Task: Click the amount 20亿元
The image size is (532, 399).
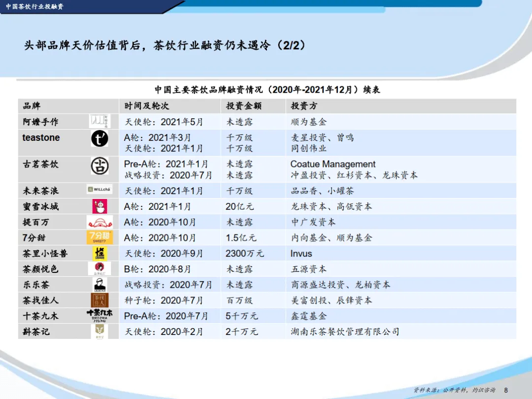Action: click(239, 206)
